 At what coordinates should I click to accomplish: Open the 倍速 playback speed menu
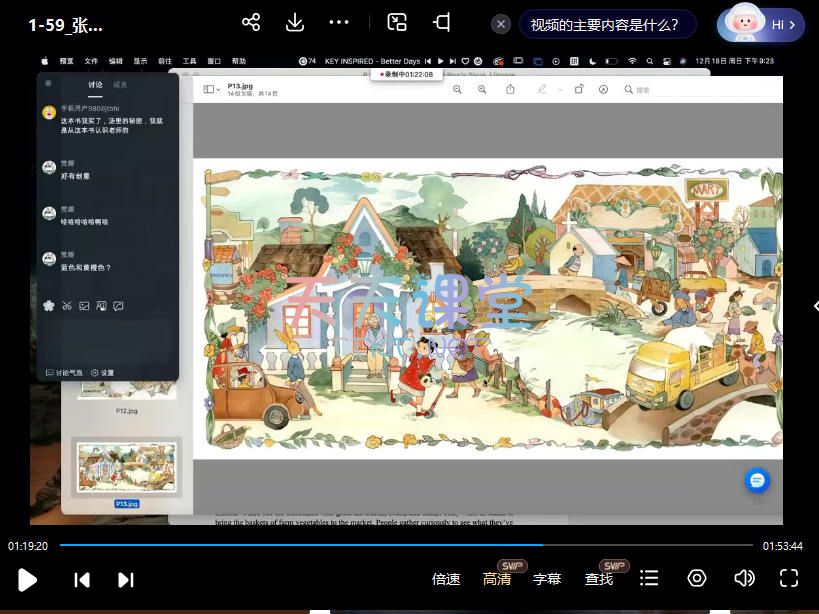446,579
